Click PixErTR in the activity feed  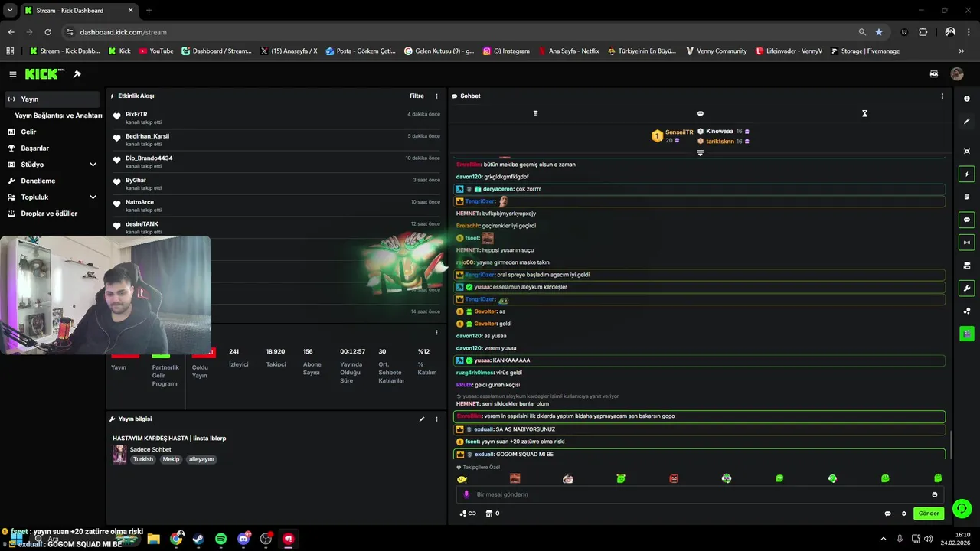136,114
